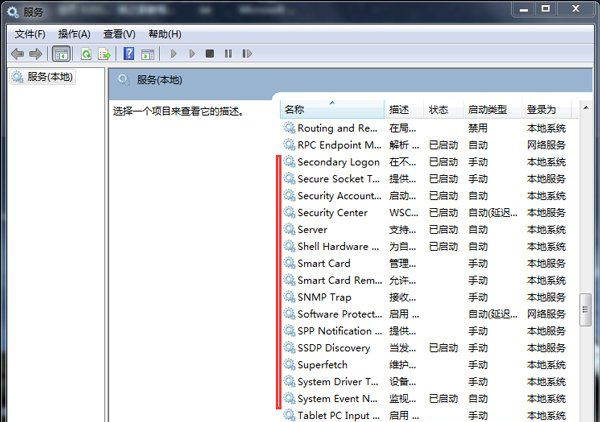
Task: Maximize the 服务 window
Action: 546,8
